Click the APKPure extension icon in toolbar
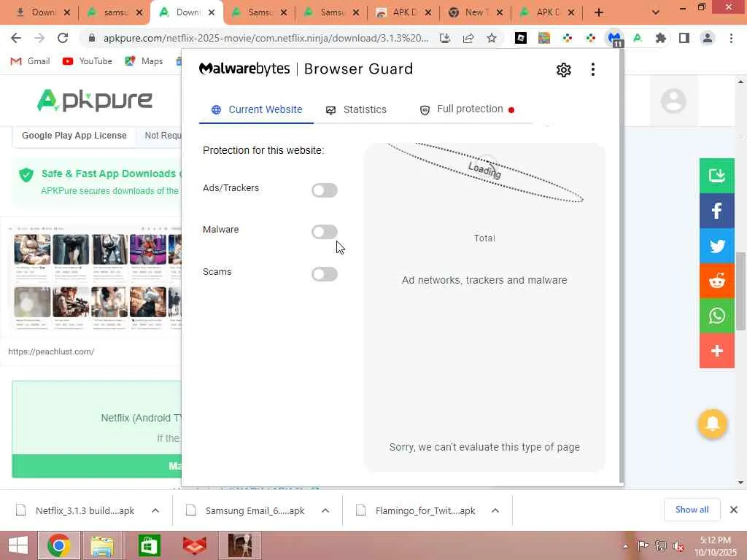Image resolution: width=747 pixels, height=560 pixels. click(638, 38)
